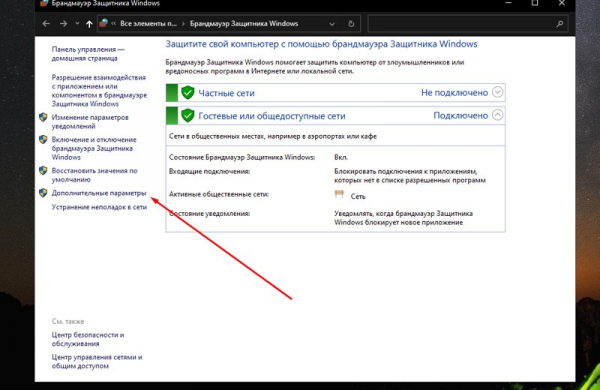Click the shield icon beside Изменение параметров уведомлений
600x390 pixels.
pos(43,117)
